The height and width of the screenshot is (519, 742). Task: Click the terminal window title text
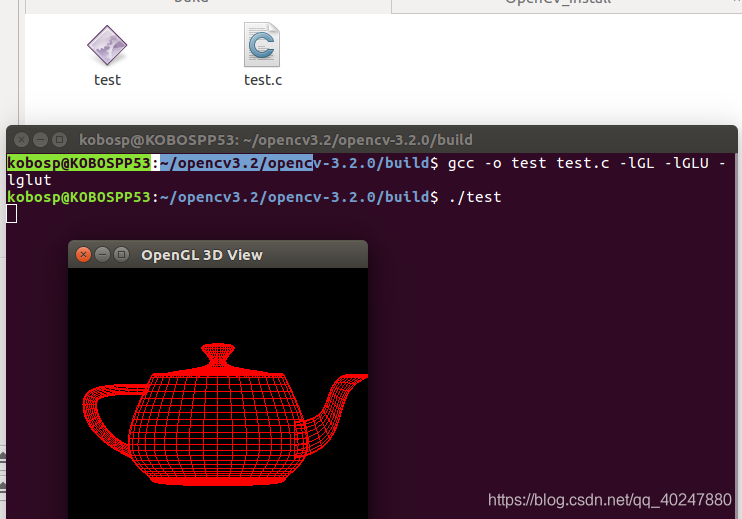coord(276,140)
